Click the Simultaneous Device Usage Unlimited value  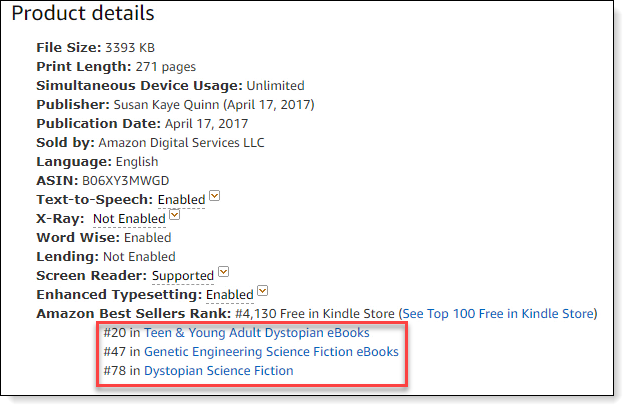tap(273, 86)
